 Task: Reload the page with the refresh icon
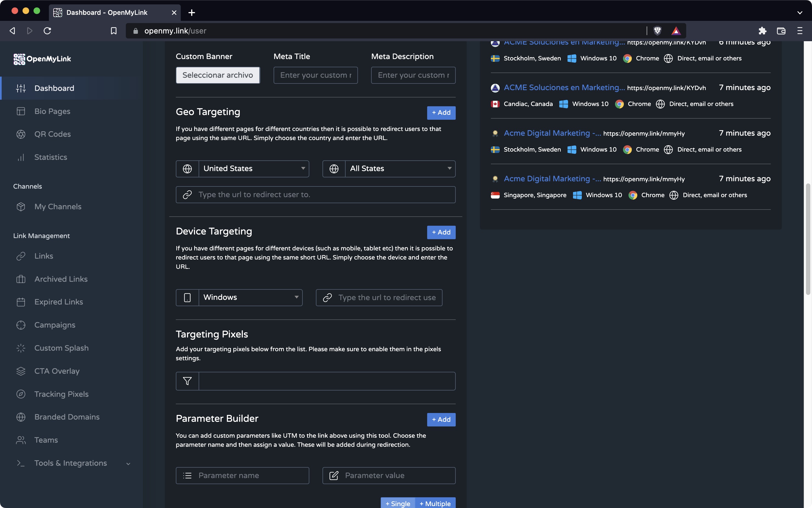48,31
